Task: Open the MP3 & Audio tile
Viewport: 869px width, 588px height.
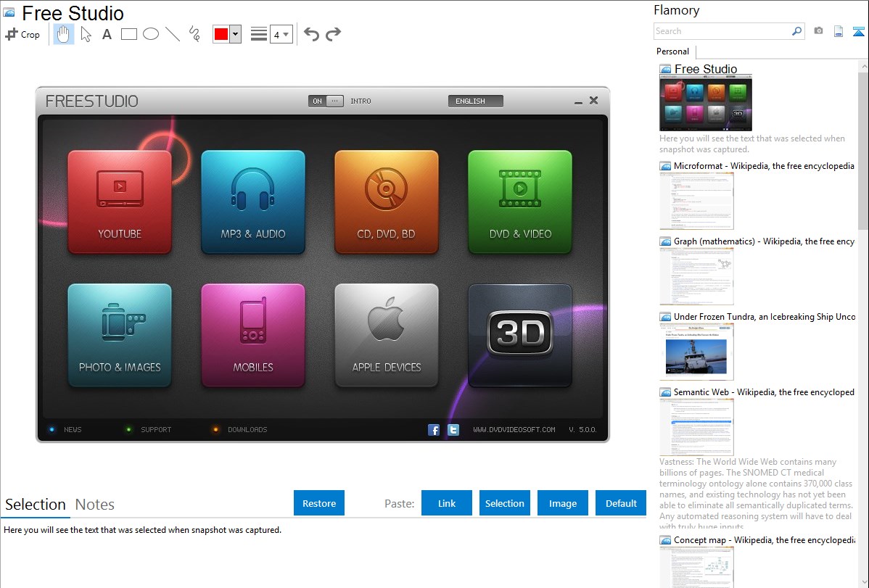Action: [x=253, y=202]
